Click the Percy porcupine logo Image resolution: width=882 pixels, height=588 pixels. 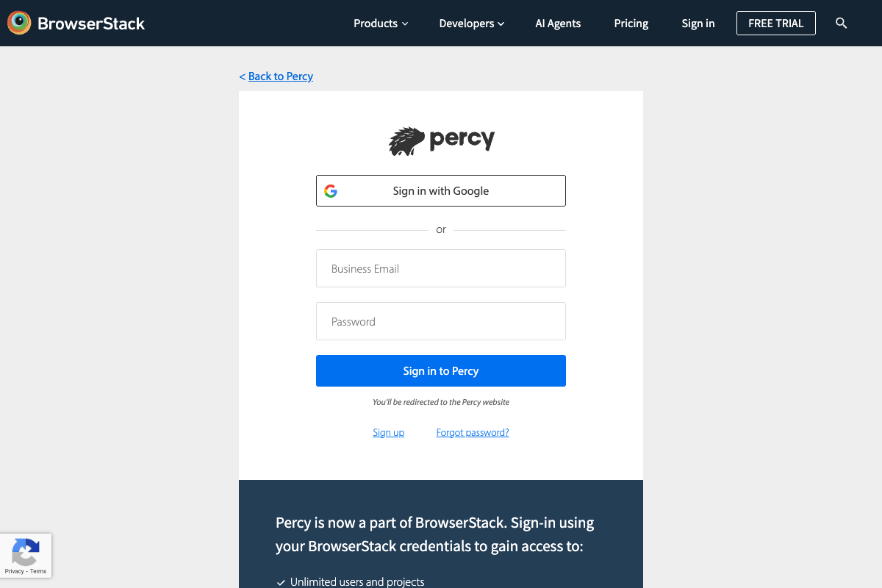(406, 140)
